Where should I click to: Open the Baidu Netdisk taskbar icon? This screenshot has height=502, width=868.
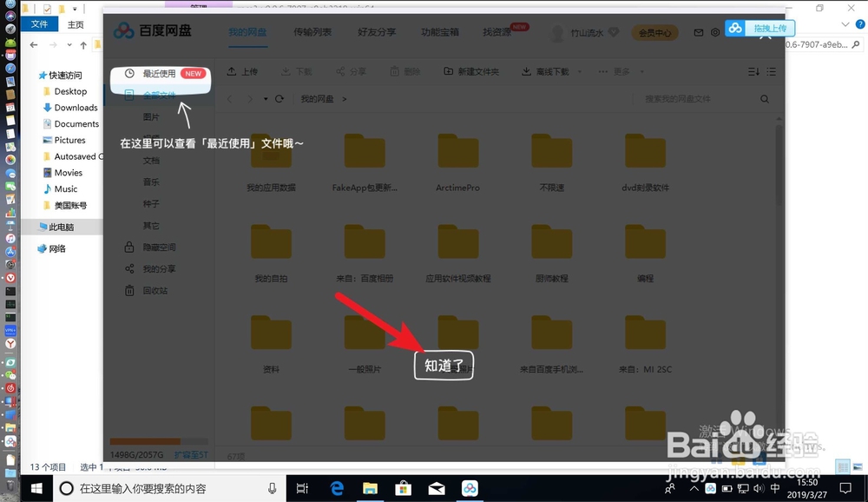[x=470, y=488]
